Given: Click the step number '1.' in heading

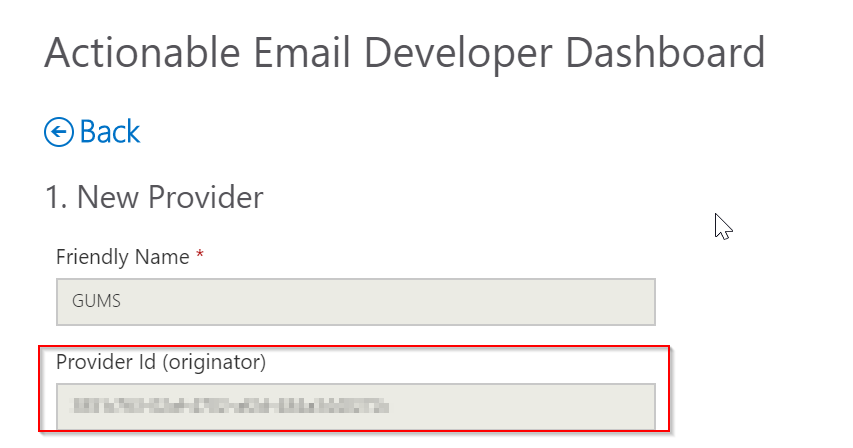Looking at the screenshot, I should point(55,196).
